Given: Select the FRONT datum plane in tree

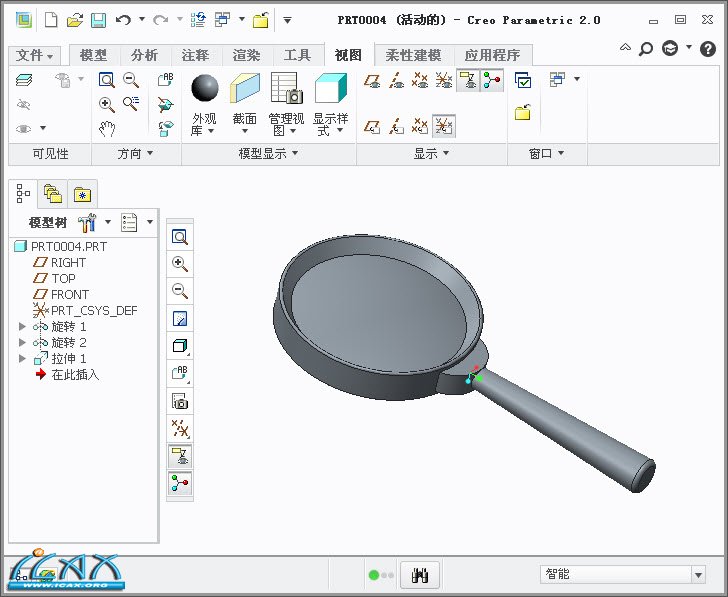Looking at the screenshot, I should (70, 295).
